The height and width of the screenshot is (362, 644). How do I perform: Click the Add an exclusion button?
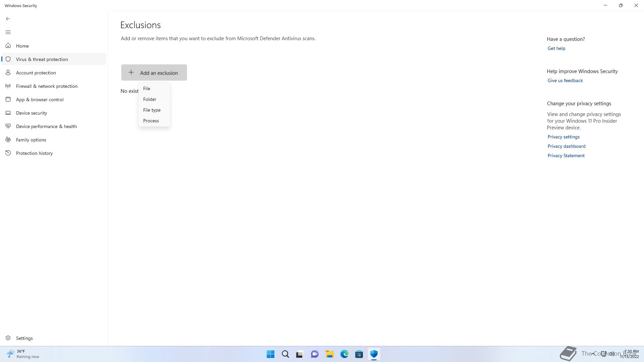click(x=154, y=72)
